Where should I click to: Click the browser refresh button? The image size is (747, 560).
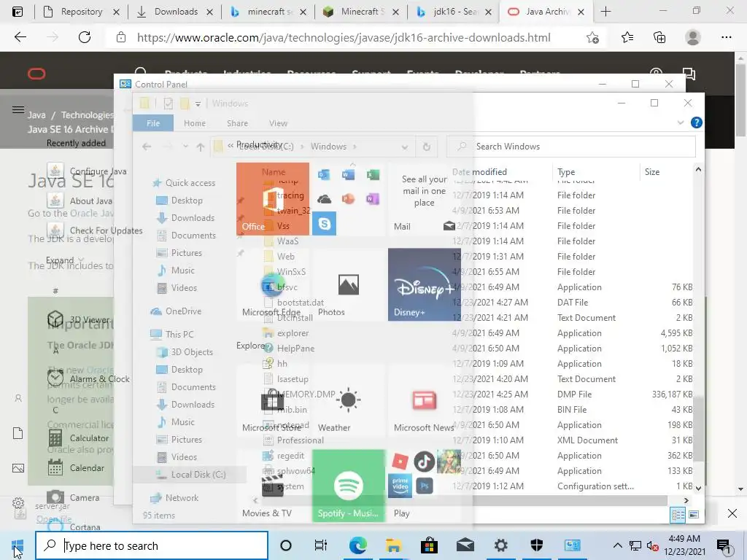[85, 37]
